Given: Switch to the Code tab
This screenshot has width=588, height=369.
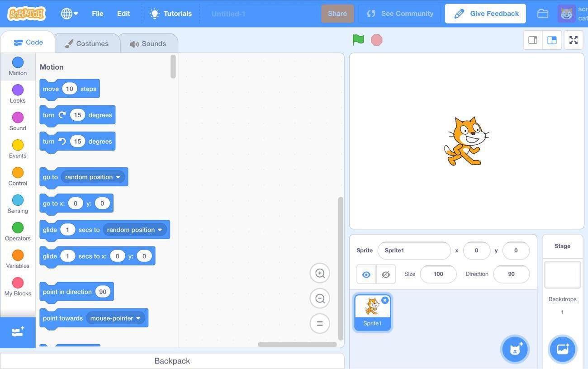Looking at the screenshot, I should (x=28, y=43).
